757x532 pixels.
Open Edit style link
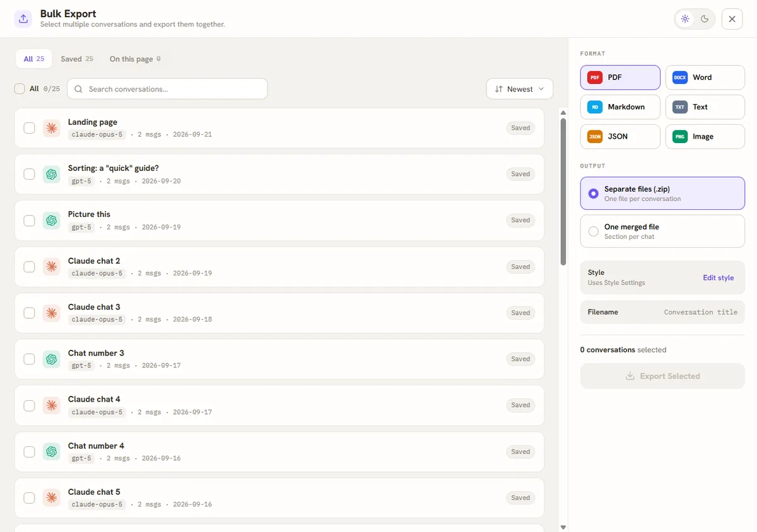(x=718, y=277)
